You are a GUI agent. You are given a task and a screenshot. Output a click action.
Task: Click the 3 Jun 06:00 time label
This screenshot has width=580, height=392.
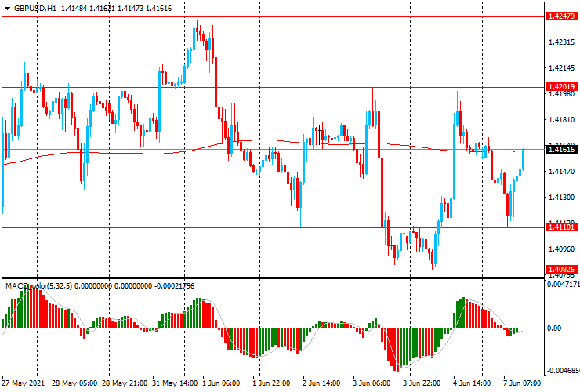click(372, 384)
